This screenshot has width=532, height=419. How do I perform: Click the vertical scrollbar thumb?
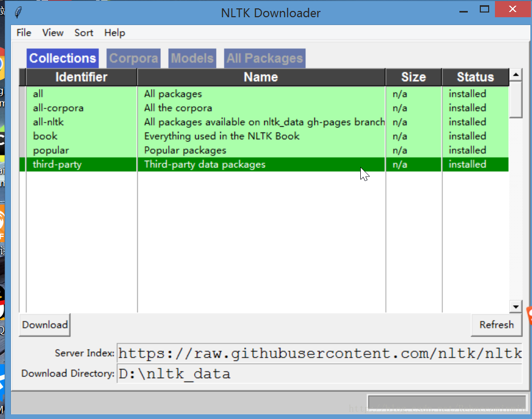point(516,99)
